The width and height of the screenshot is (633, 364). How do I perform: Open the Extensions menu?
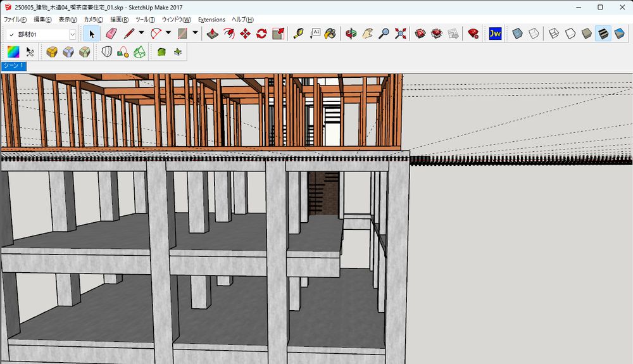211,20
